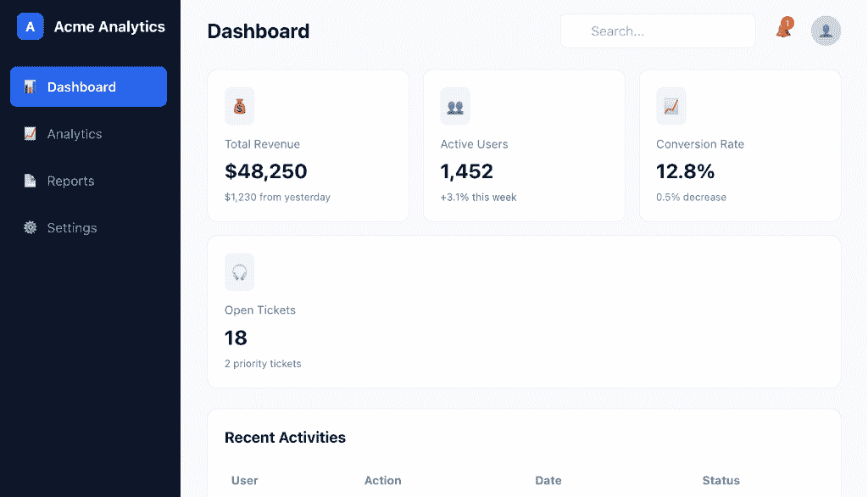Click the Status column header
Viewport: 868px width, 497px height.
[x=721, y=480]
